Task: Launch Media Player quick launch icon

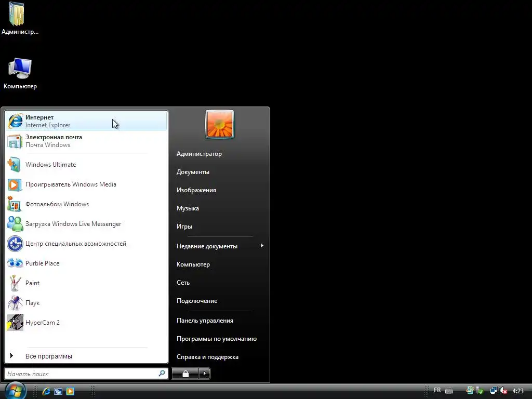Action: click(x=70, y=391)
